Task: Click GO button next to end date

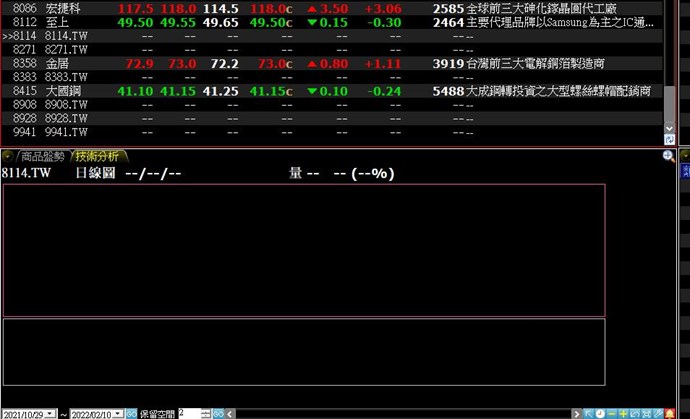Action: pos(131,414)
